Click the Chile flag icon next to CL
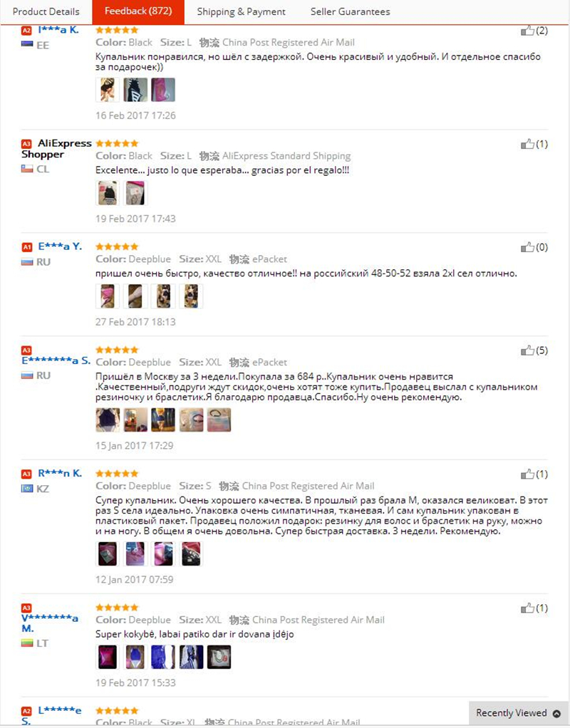 [27, 169]
